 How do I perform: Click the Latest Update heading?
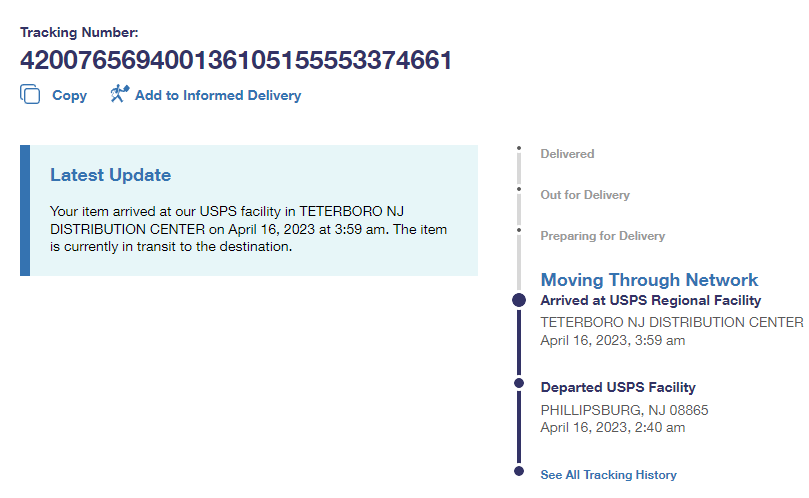pos(110,175)
